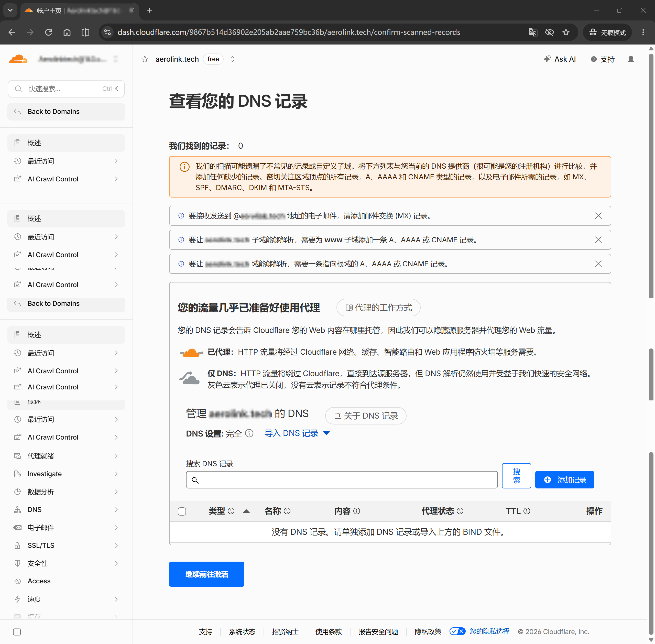The image size is (655, 644).
Task: Dismiss the MX record notice
Action: 598,216
